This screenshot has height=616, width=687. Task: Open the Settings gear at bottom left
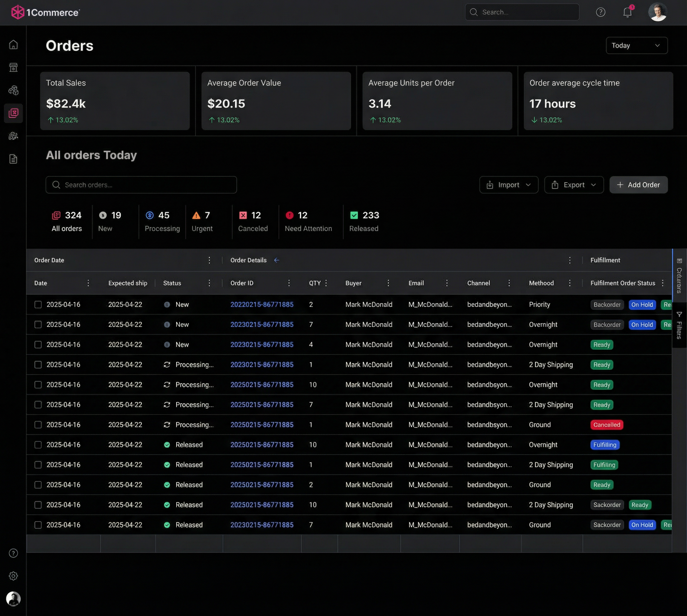pyautogui.click(x=14, y=576)
